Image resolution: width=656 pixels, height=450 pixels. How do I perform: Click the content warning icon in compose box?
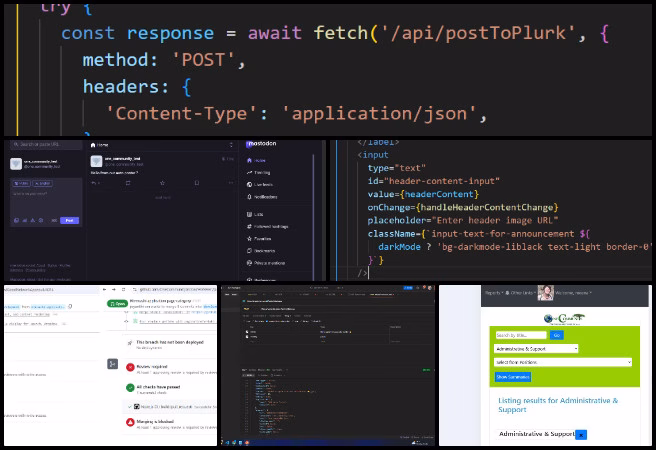pyautogui.click(x=33, y=220)
